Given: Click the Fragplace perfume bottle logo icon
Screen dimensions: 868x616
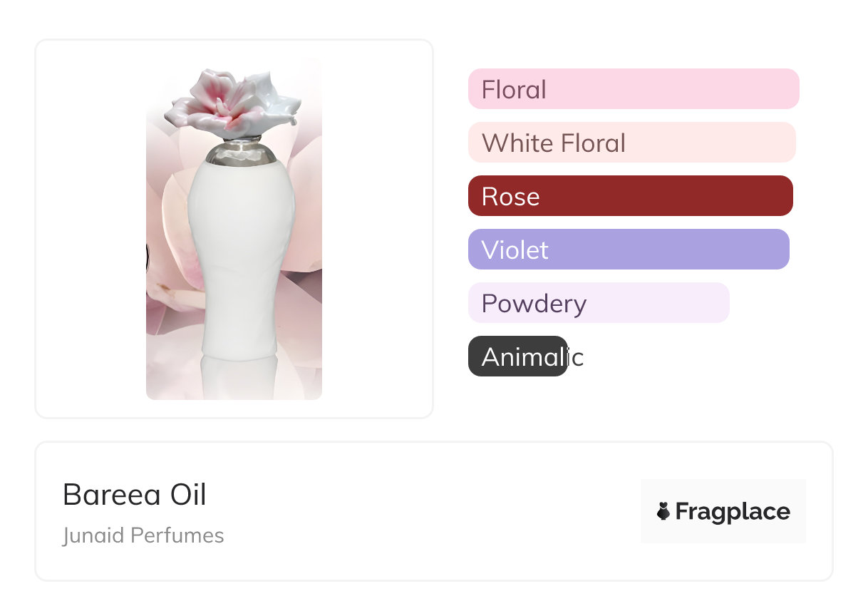Looking at the screenshot, I should pyautogui.click(x=663, y=511).
